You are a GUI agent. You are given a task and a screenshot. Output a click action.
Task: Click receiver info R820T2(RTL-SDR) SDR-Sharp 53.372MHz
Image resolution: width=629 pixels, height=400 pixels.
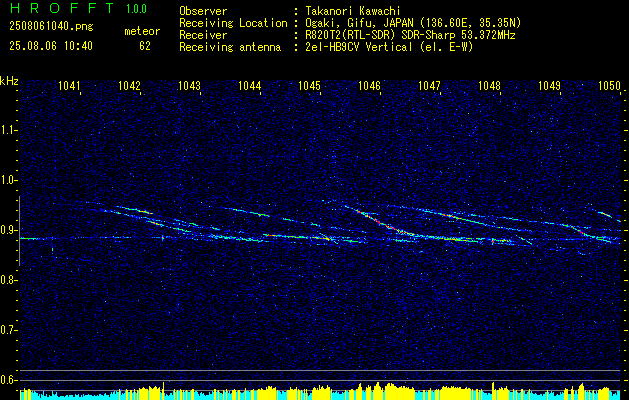(x=410, y=35)
